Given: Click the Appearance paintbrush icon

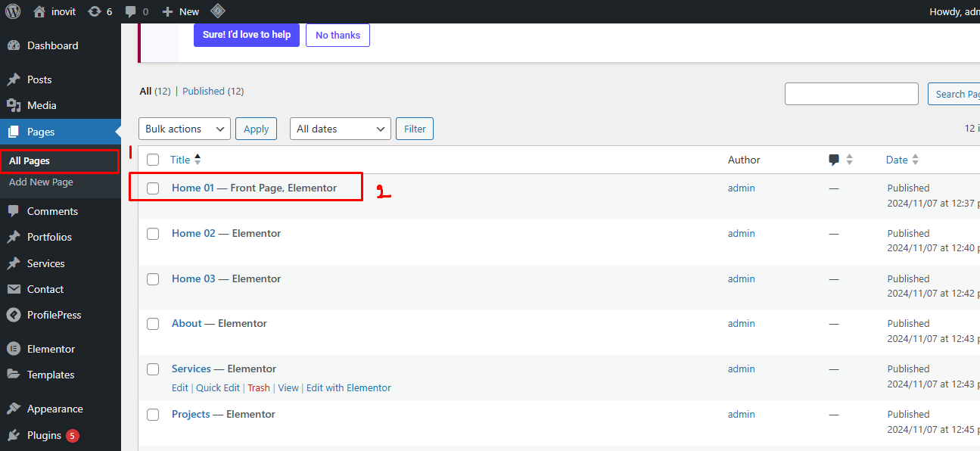Looking at the screenshot, I should (x=14, y=409).
